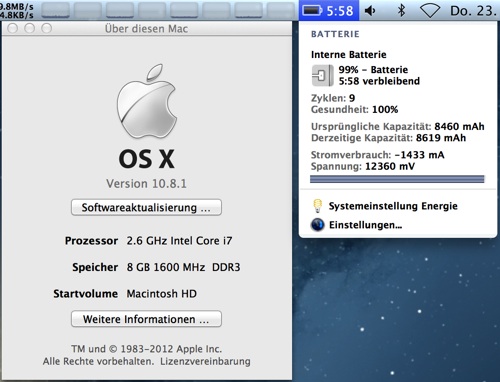Click 'Macintosh HD' startup volume value
The height and width of the screenshot is (382, 500).
click(x=162, y=294)
